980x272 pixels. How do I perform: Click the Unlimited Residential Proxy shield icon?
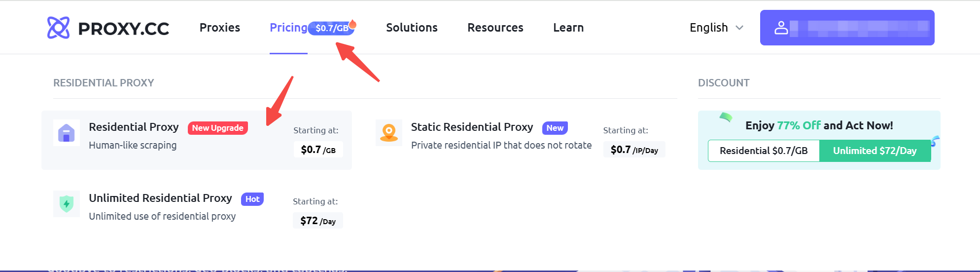pos(67,204)
